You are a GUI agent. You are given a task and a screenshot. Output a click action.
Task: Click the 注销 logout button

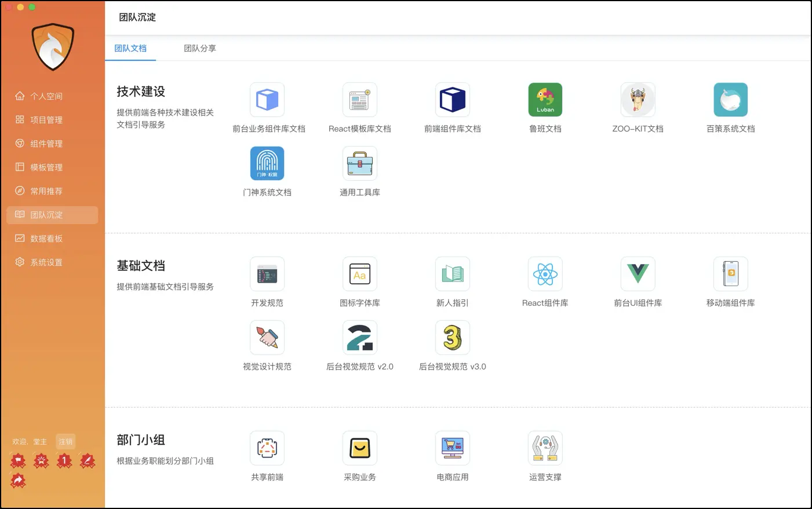click(65, 442)
